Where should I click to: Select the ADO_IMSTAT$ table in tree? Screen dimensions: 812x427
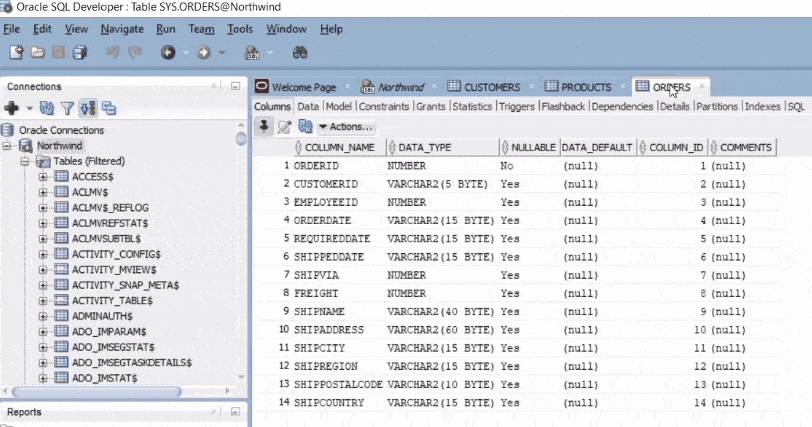pyautogui.click(x=105, y=378)
